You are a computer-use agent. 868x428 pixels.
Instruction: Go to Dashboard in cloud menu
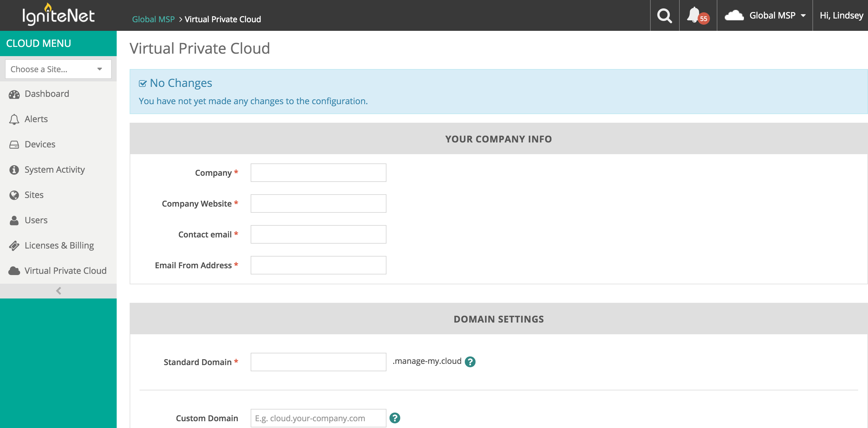click(x=47, y=93)
